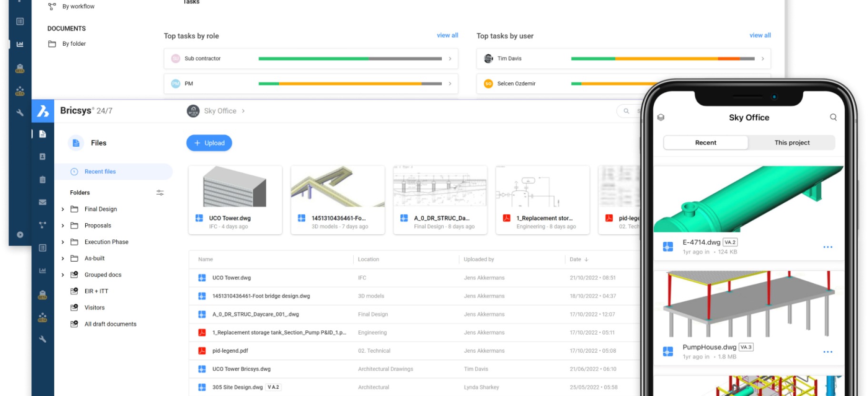868x396 pixels.
Task: Open the folder filter settings icon
Action: pos(160,193)
